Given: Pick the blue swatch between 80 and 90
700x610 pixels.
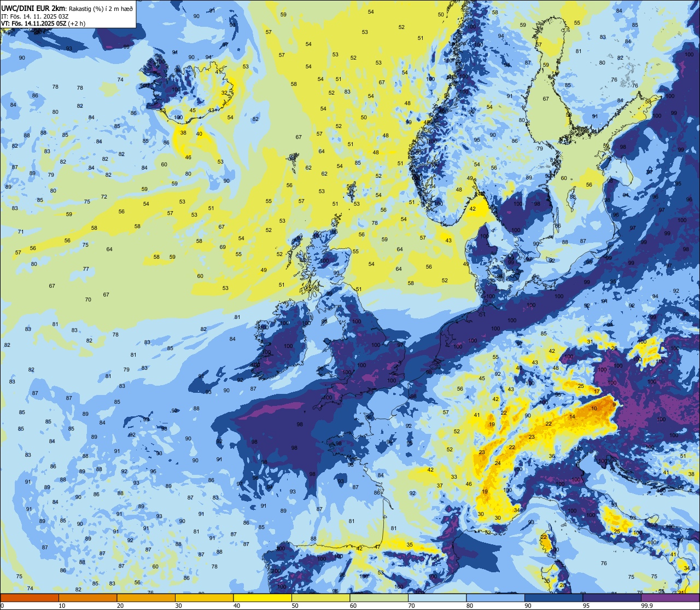Looking at the screenshot, I should (x=495, y=597).
